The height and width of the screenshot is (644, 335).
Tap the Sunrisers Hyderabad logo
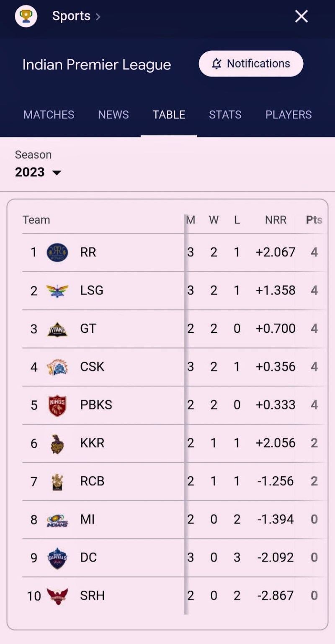[x=57, y=596]
